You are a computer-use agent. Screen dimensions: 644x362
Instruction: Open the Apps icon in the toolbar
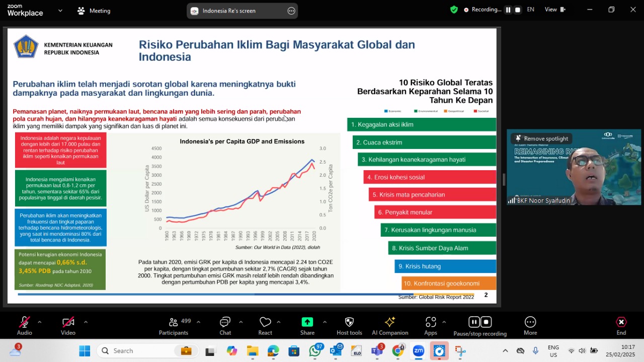click(431, 322)
